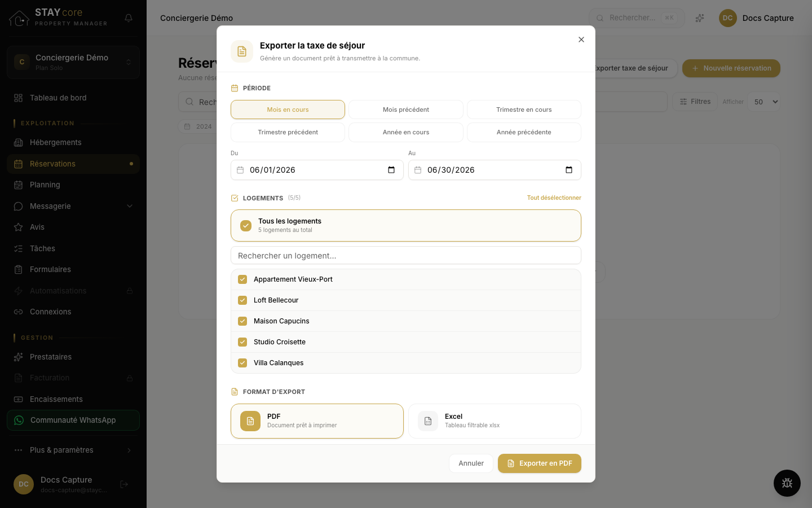Click the AI sparkles icon in the top bar
The width and height of the screenshot is (812, 508).
click(700, 18)
